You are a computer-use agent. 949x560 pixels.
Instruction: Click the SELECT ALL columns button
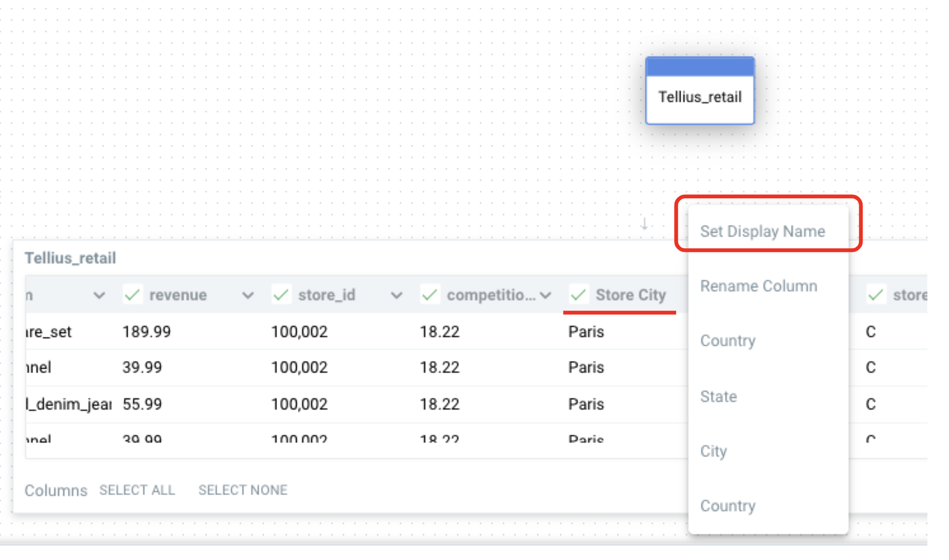pos(137,490)
